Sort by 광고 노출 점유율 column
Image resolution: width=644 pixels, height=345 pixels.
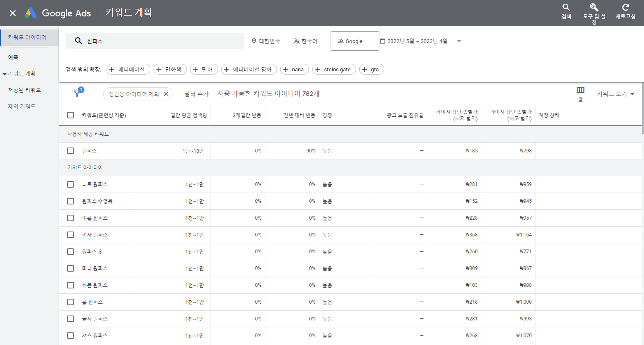click(405, 115)
